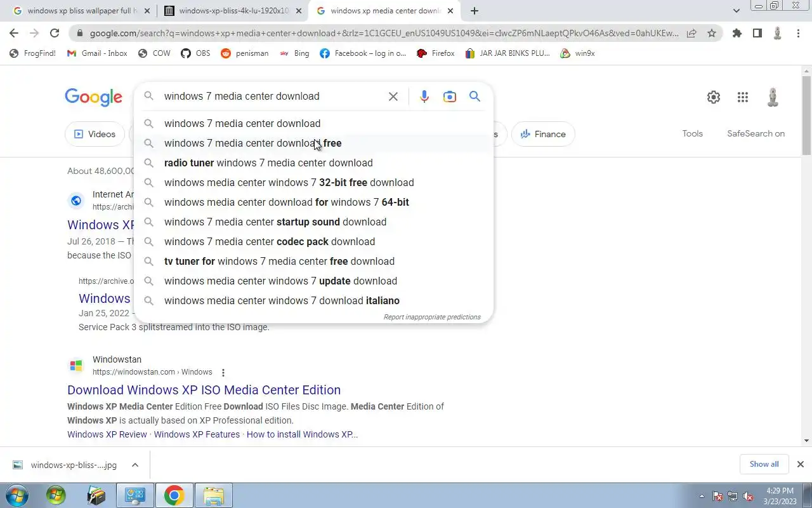The image size is (812, 508).
Task: Open the Google account avatar
Action: pyautogui.click(x=773, y=97)
